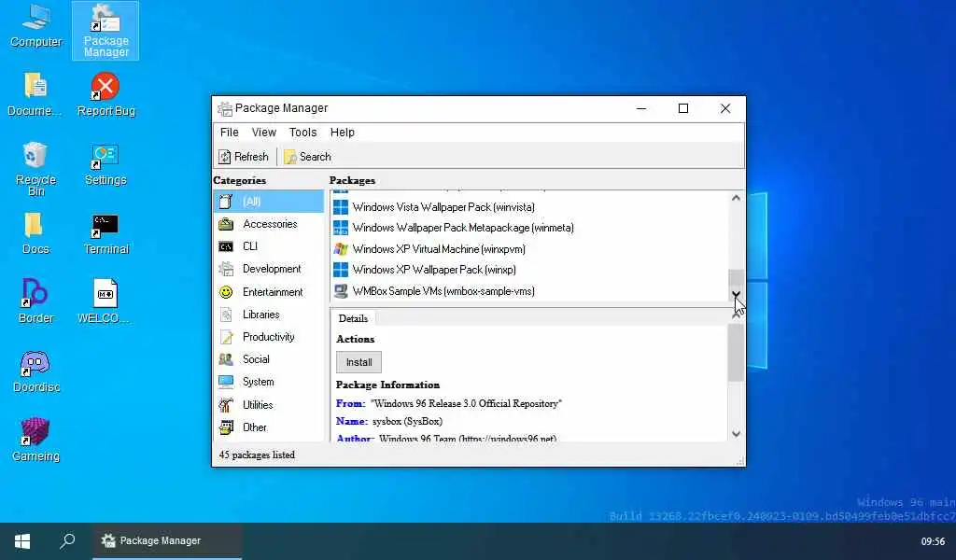The width and height of the screenshot is (956, 560).
Task: Open the View menu
Action: click(264, 133)
